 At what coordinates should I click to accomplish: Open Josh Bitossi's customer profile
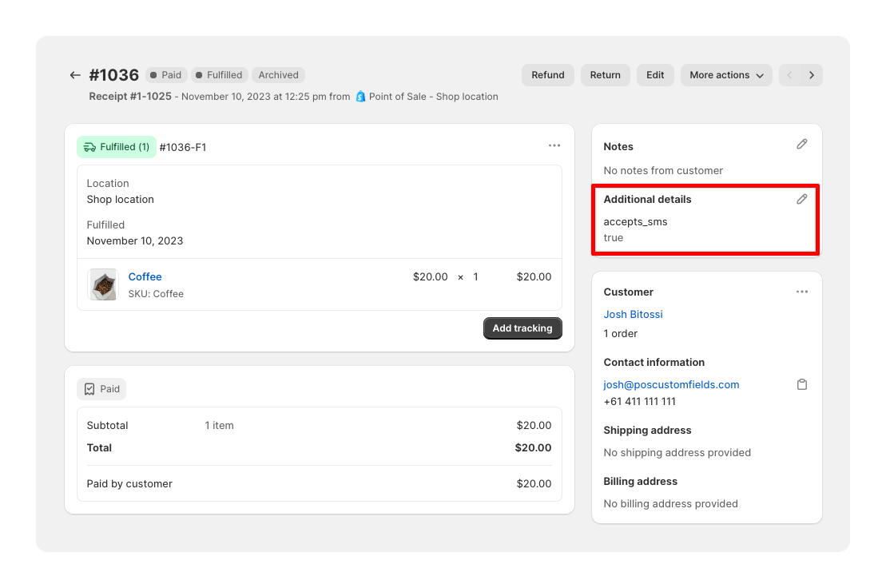tap(633, 314)
